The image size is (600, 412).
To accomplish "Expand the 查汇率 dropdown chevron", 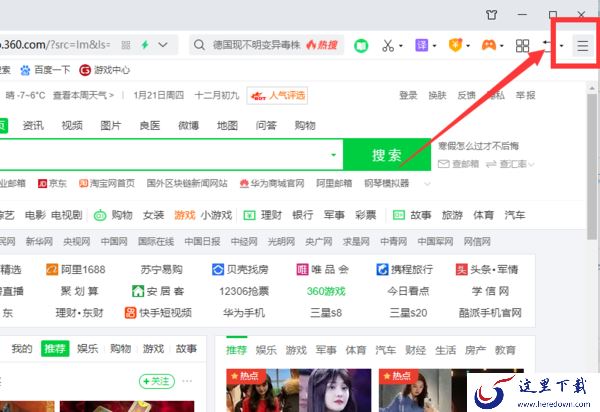I will [x=531, y=164].
